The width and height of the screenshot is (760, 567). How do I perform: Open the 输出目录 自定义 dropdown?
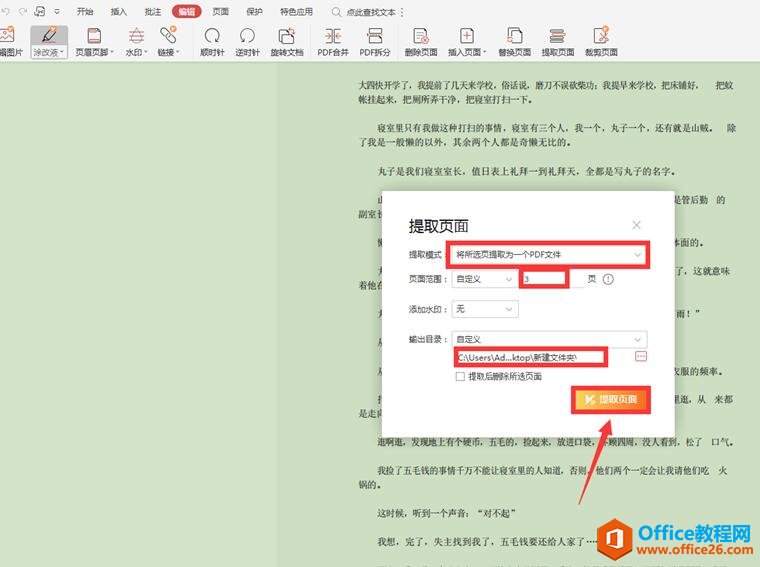pos(549,339)
